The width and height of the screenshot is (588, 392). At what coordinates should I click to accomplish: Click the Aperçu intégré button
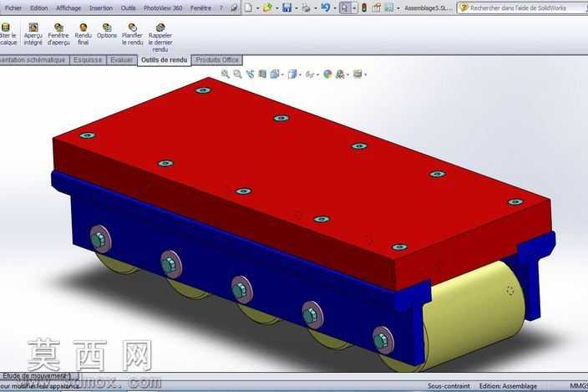[x=33, y=34]
